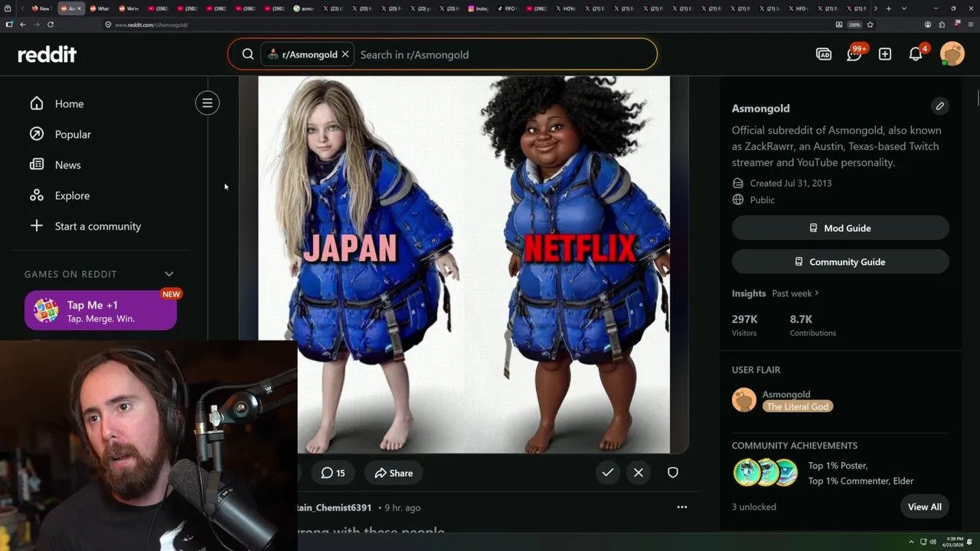Reload the page in browser

coord(51,24)
